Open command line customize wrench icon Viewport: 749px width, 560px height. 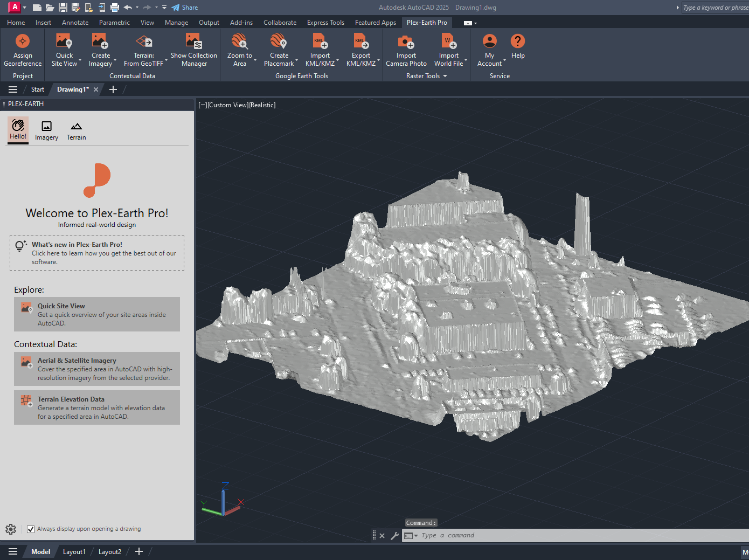394,536
